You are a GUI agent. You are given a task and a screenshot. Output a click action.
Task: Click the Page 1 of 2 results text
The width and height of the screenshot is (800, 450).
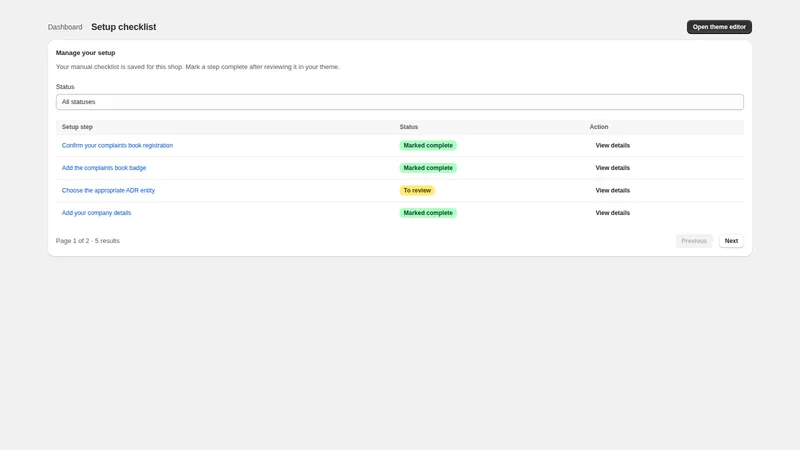pos(88,241)
